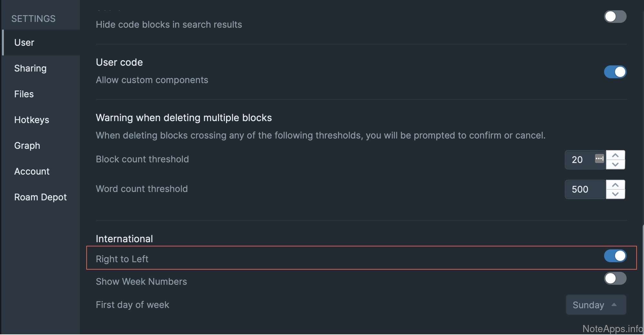This screenshot has height=335, width=644.
Task: Open First day of week Sunday dropdown
Action: [x=596, y=305]
